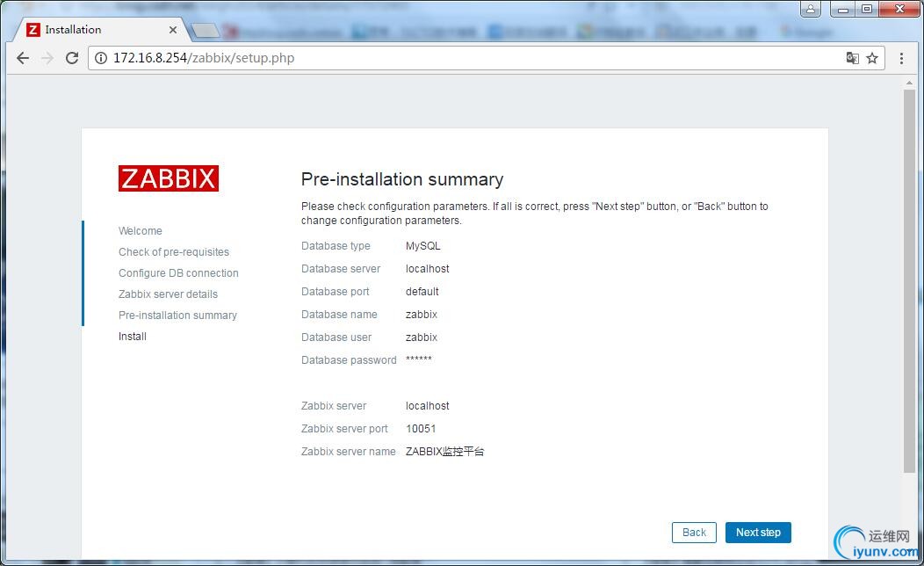Click the Zabbix favicon on the tab
Viewport: 924px width, 566px height.
(33, 30)
